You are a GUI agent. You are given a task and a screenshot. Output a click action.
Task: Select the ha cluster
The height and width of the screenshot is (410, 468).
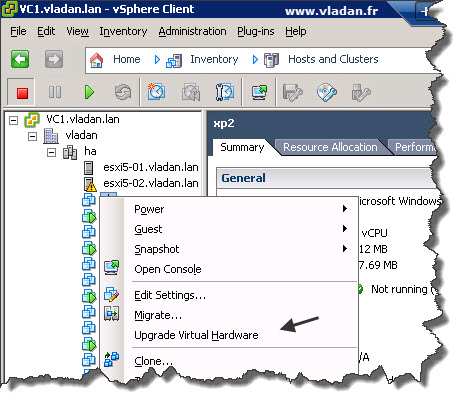(x=90, y=151)
